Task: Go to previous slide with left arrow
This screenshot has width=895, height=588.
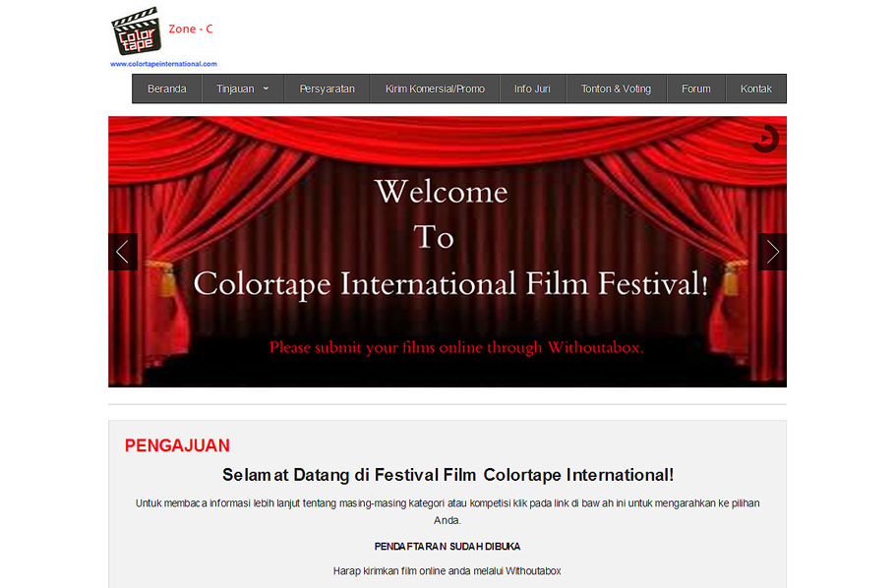Action: click(123, 252)
